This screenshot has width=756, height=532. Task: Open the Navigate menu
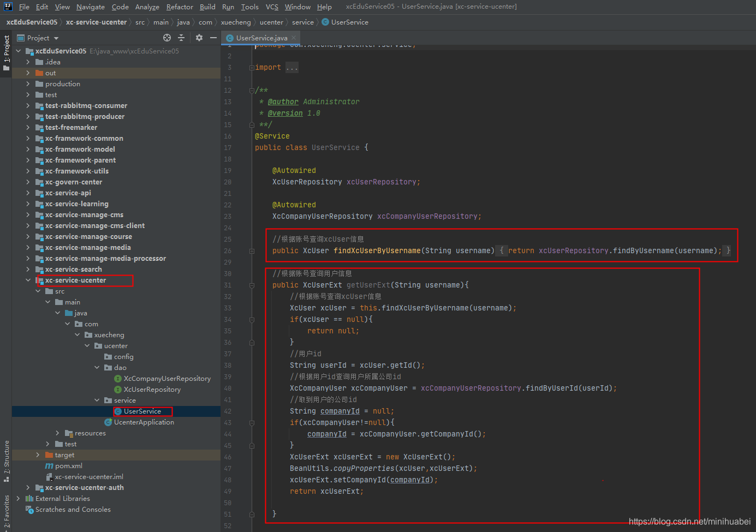pyautogui.click(x=91, y=7)
